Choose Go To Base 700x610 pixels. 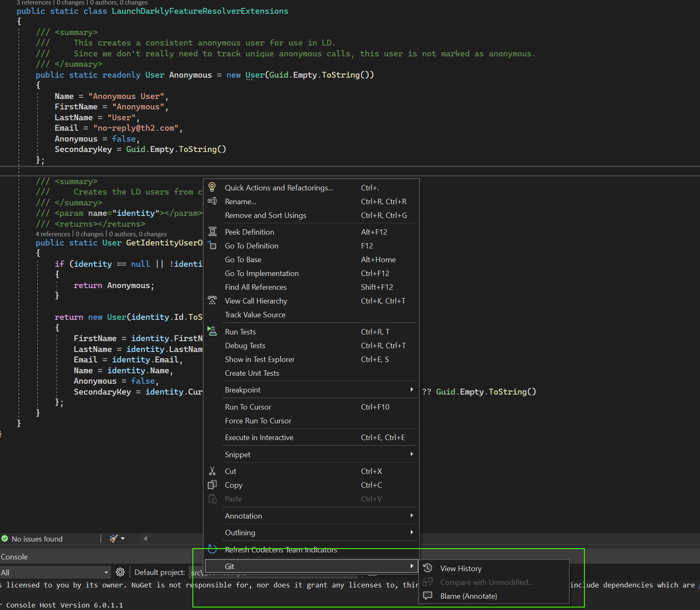(311, 260)
